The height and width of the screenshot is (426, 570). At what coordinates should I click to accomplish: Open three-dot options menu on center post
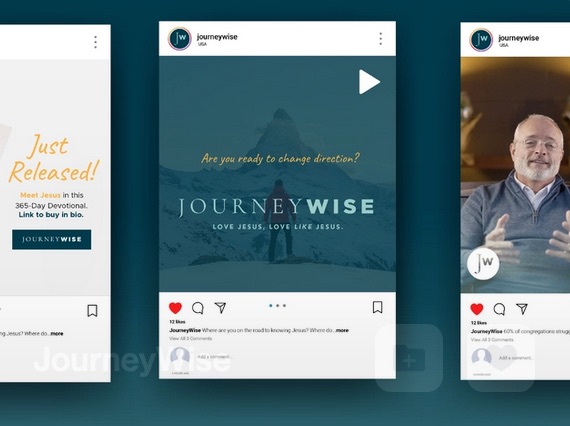click(x=381, y=39)
